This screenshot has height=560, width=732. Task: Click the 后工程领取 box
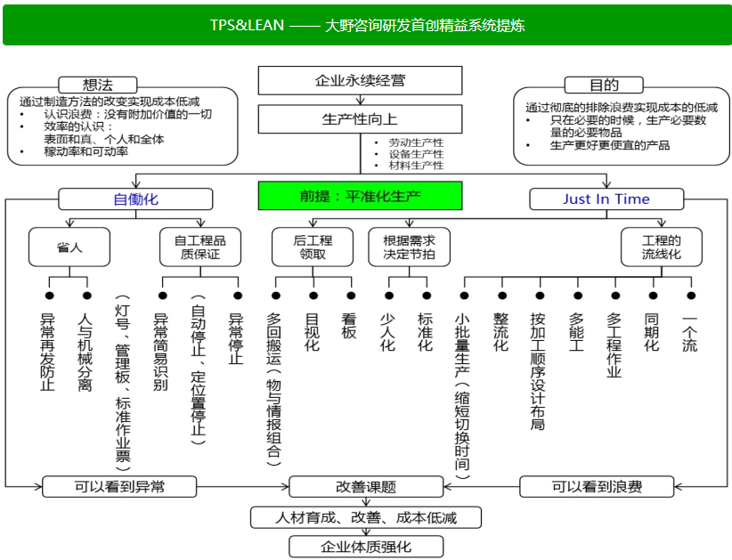tap(313, 248)
